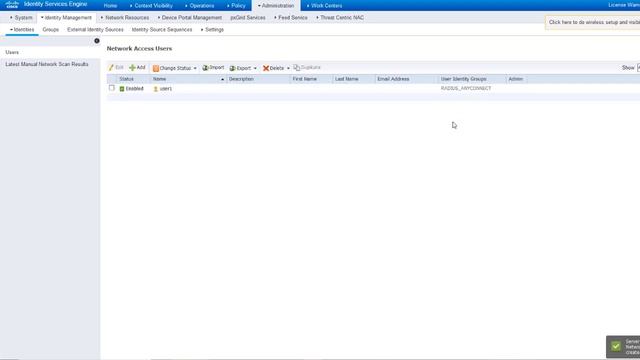The image size is (640, 360).
Task: Click the License Warning link
Action: coord(624,5)
